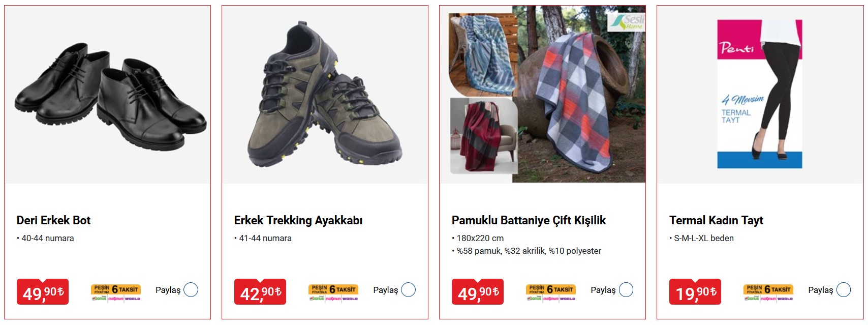
Task: Toggle Paylaş circle for Termal Kadın Tayt
Action: (x=844, y=290)
